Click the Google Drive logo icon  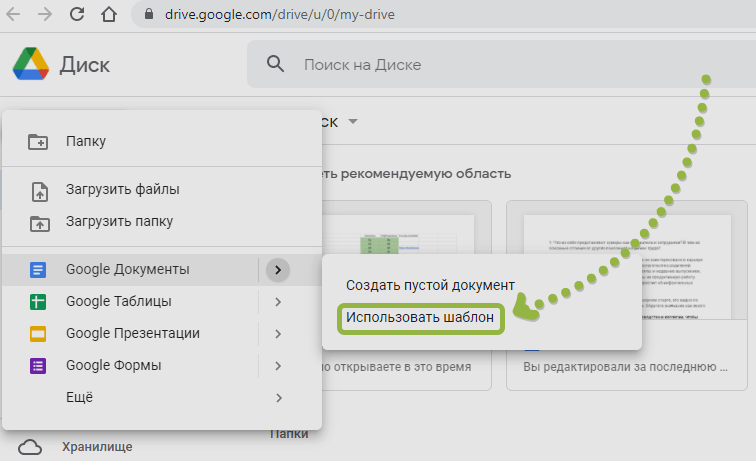[x=31, y=65]
